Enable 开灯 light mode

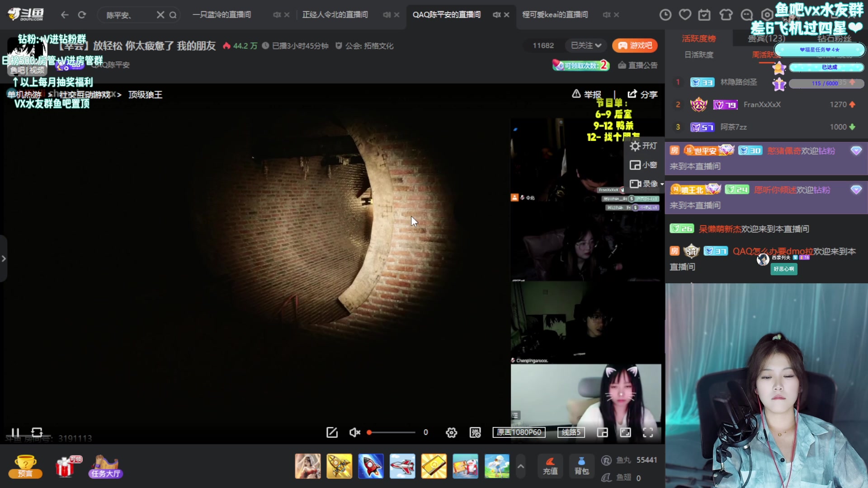tap(644, 145)
